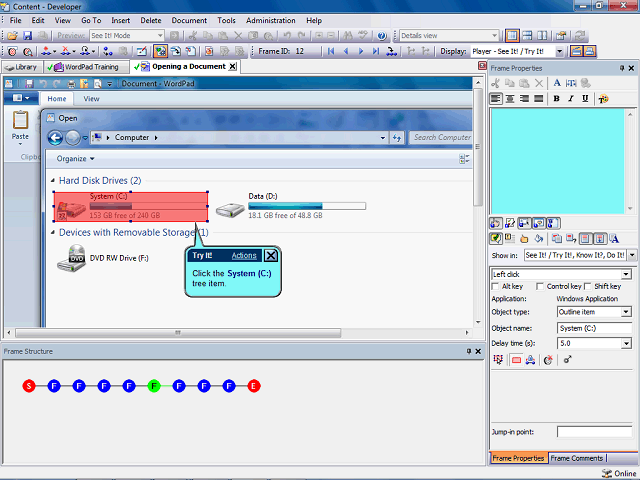Viewport: 640px width, 480px height.
Task: Open the Insert menu
Action: point(120,20)
